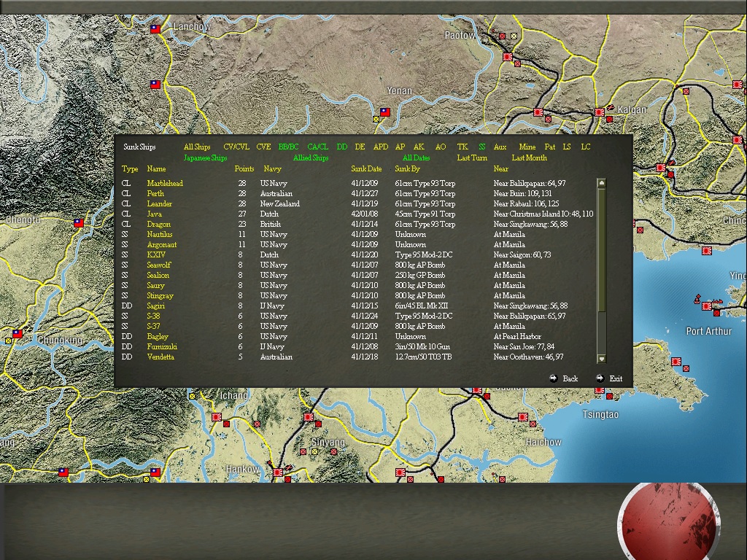Click the Back arrow icon
The width and height of the screenshot is (747, 560).
click(553, 378)
